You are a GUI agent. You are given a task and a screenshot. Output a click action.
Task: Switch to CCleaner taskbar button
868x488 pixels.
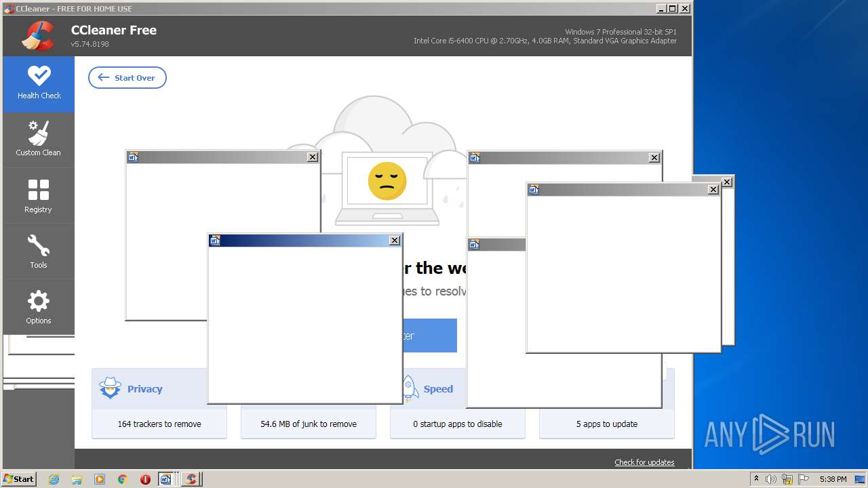191,479
